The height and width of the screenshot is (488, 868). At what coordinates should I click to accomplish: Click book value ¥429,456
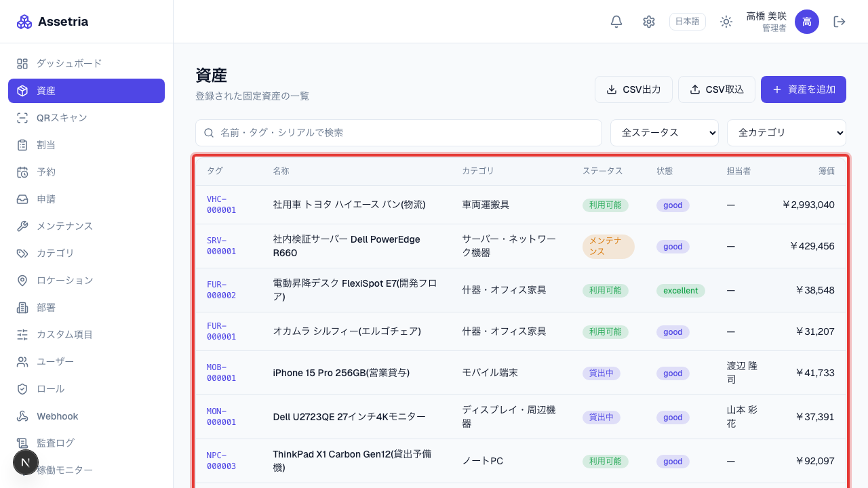[812, 246]
